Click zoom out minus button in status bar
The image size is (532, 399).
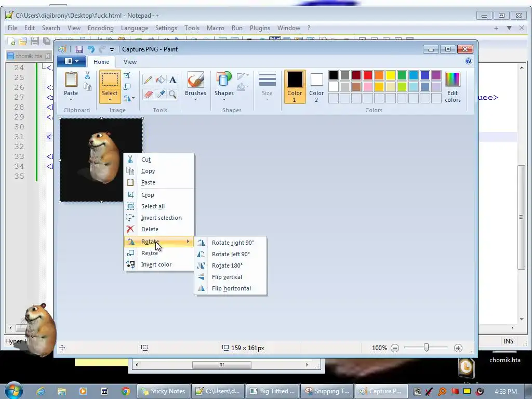[x=395, y=348]
